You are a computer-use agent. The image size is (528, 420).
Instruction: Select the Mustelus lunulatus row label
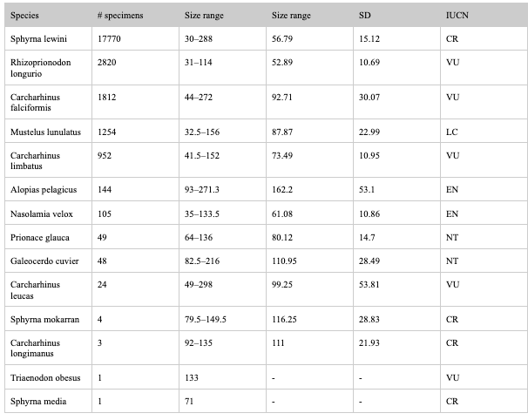(45, 132)
